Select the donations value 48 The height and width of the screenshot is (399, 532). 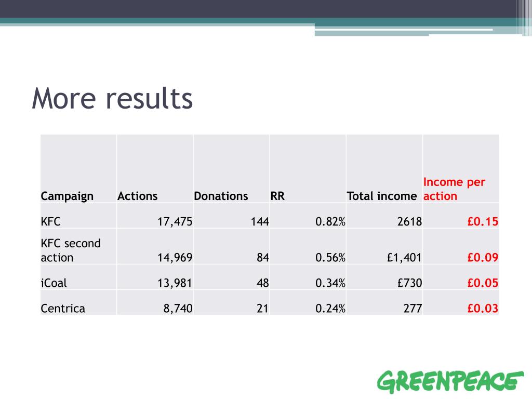click(x=262, y=283)
